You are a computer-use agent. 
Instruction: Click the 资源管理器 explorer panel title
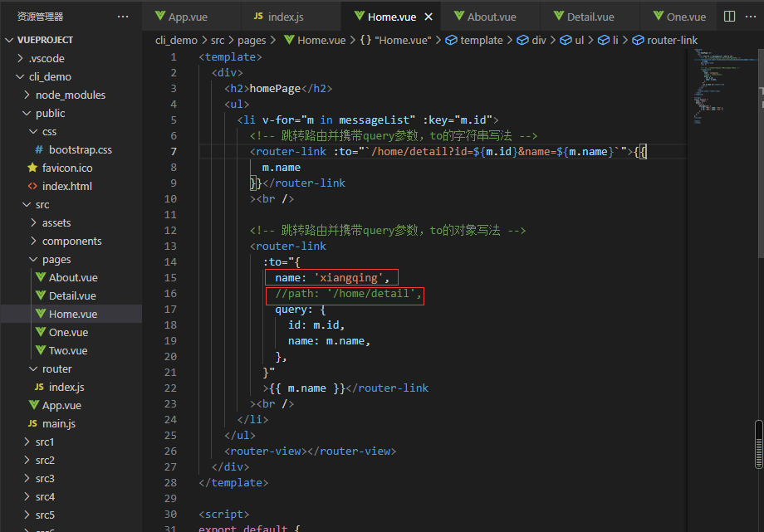point(40,17)
